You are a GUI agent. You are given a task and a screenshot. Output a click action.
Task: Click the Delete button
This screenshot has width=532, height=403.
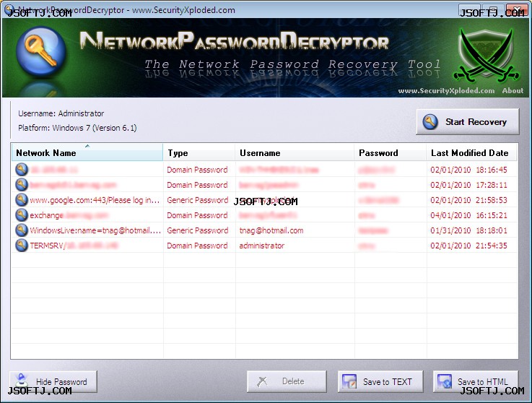coord(287,381)
